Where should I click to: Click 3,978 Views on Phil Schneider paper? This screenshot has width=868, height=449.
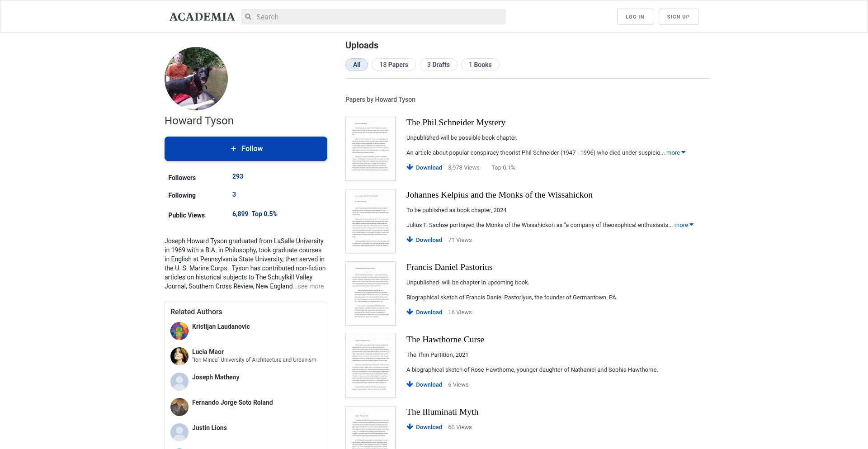[x=464, y=168]
